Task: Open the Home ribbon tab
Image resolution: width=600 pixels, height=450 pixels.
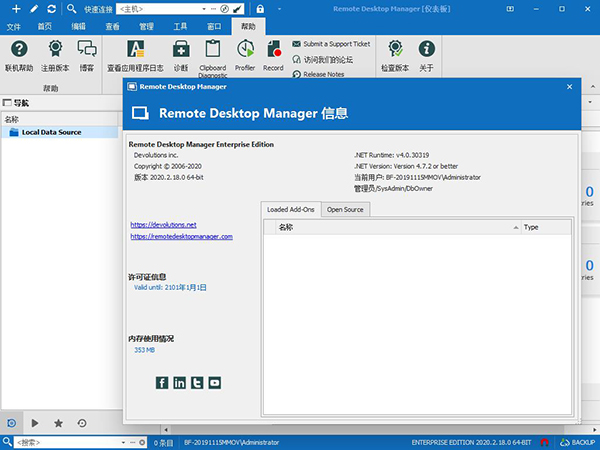Action: pos(44,26)
